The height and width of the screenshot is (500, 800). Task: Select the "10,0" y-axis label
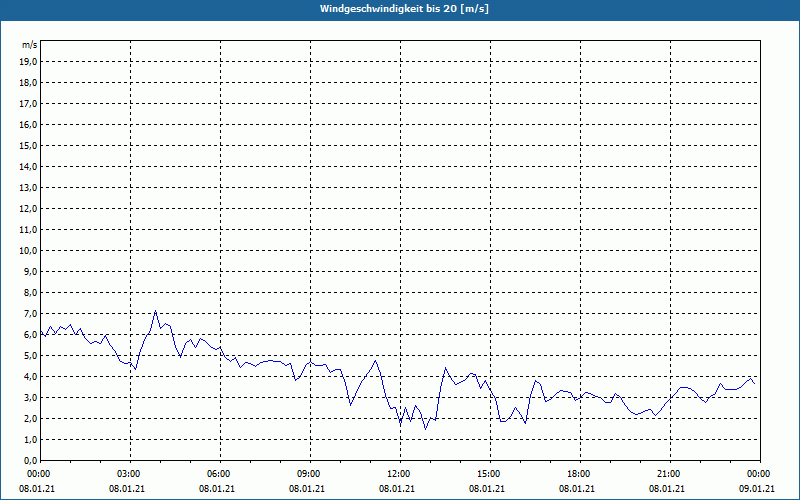[28, 251]
